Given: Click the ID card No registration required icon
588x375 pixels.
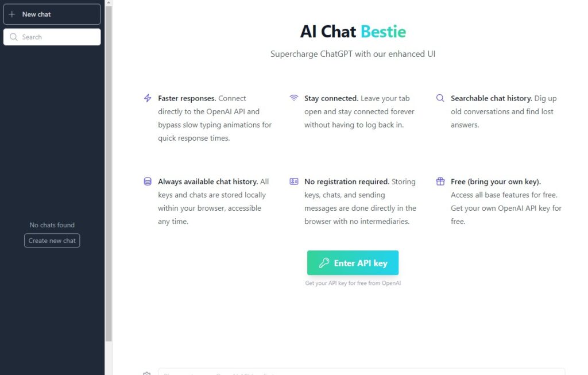Looking at the screenshot, I should pyautogui.click(x=294, y=181).
